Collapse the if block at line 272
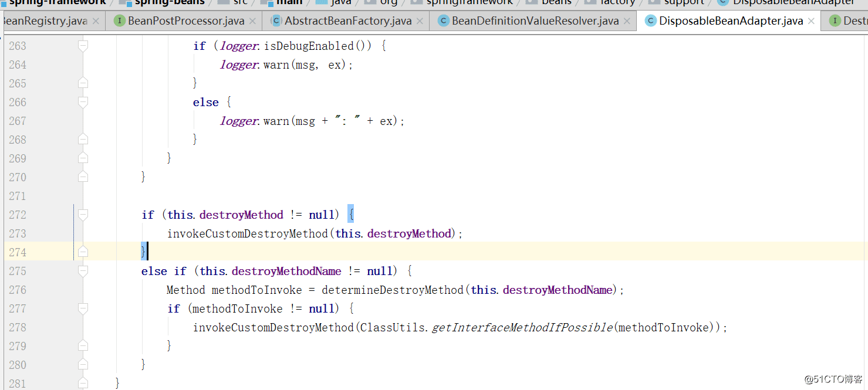The width and height of the screenshot is (868, 390). click(x=83, y=215)
